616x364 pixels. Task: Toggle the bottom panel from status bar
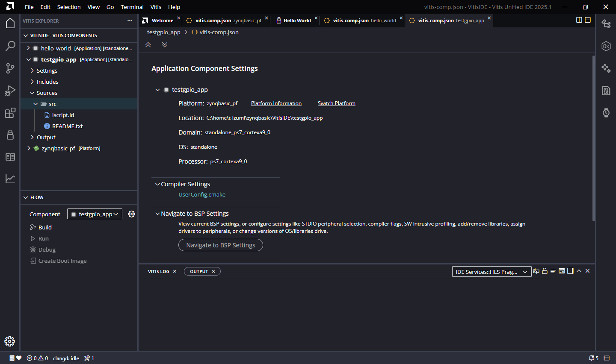pyautogui.click(x=607, y=358)
